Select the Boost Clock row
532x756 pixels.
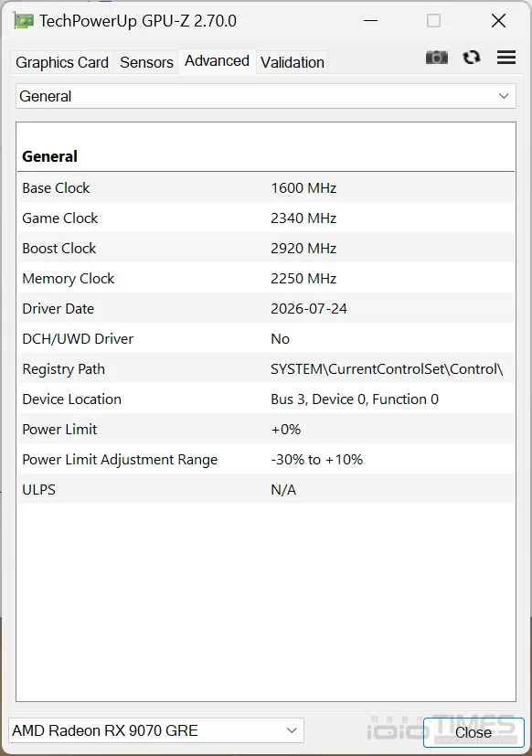(266, 249)
